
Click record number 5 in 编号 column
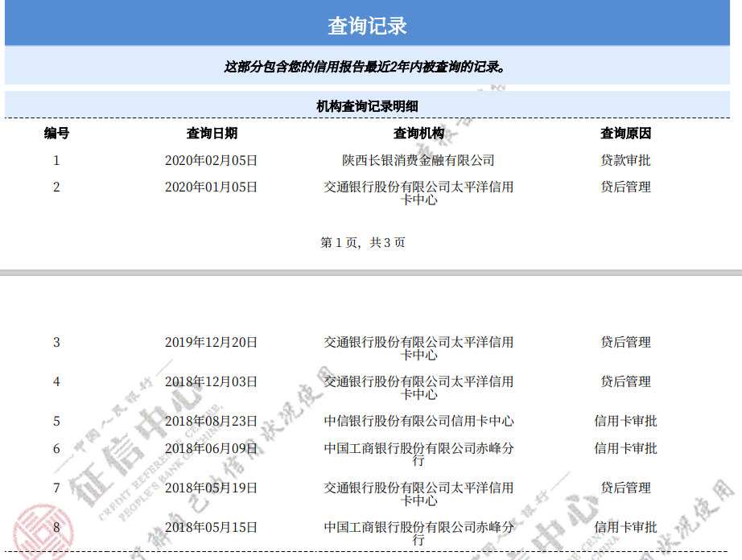(56, 421)
